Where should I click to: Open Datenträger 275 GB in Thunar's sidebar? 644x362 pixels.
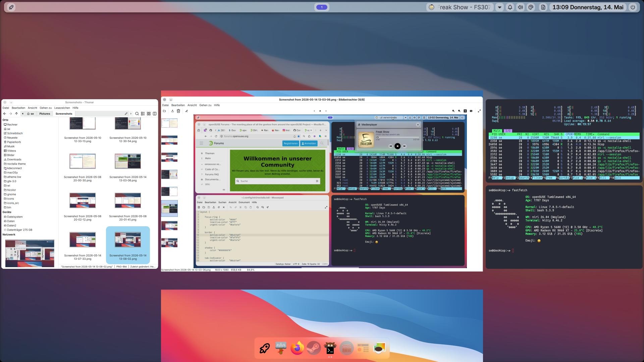(x=19, y=230)
